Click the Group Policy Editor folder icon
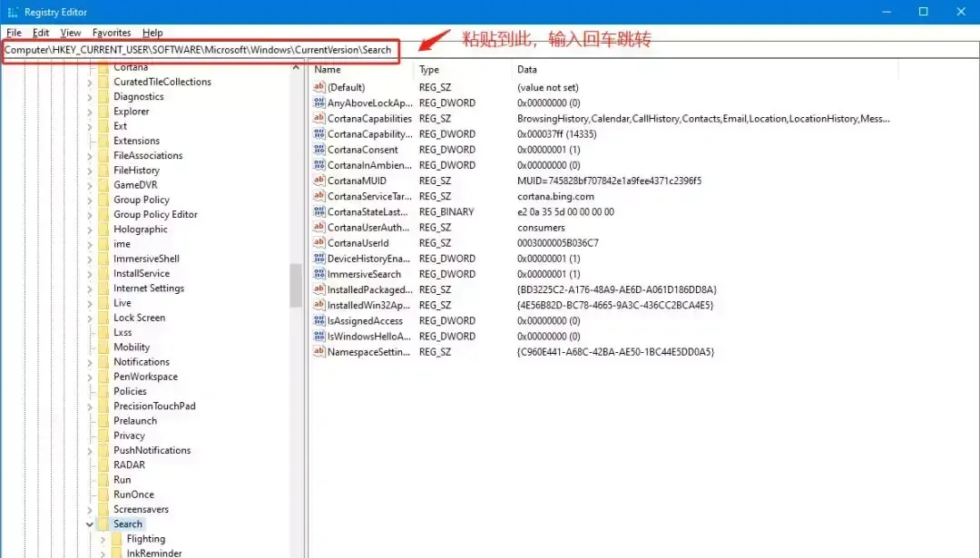Image resolution: width=980 pixels, height=558 pixels. (x=103, y=214)
